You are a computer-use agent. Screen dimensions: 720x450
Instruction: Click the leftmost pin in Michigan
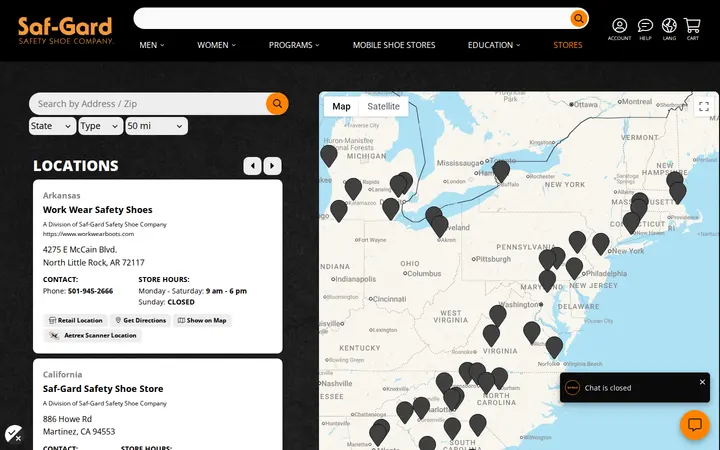click(329, 155)
